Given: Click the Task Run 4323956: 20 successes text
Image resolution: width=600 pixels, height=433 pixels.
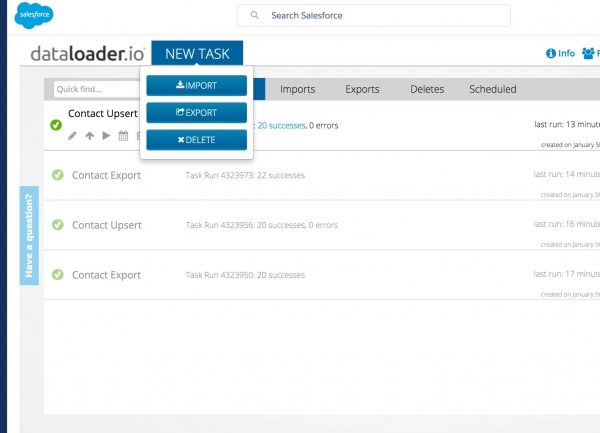Looking at the screenshot, I should (x=262, y=225).
